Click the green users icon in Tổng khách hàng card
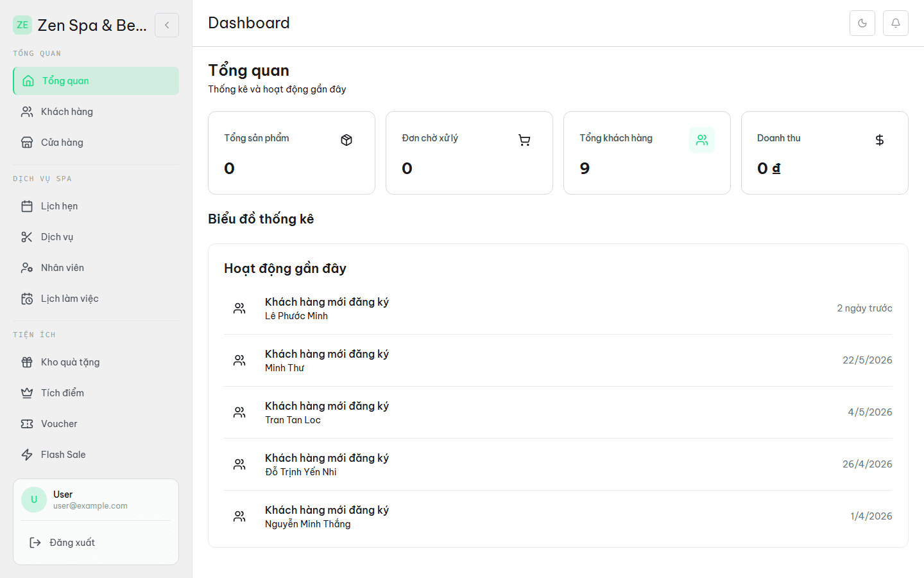This screenshot has height=578, width=924. pos(702,140)
